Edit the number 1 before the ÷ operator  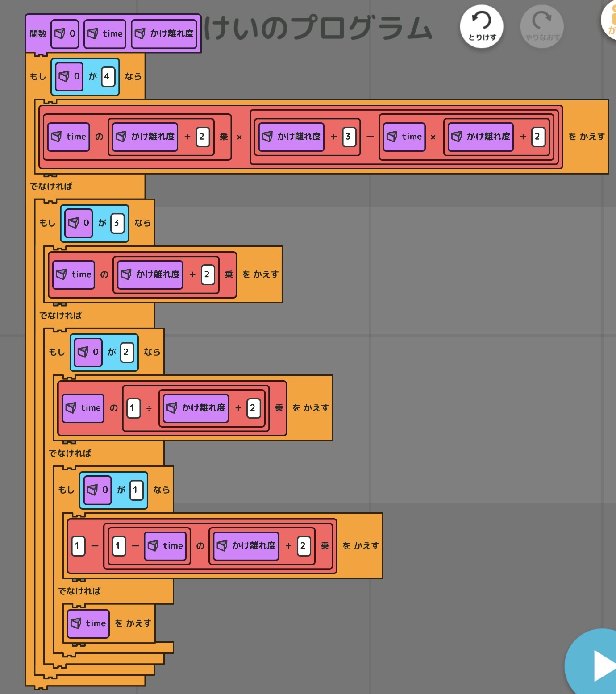(x=133, y=408)
